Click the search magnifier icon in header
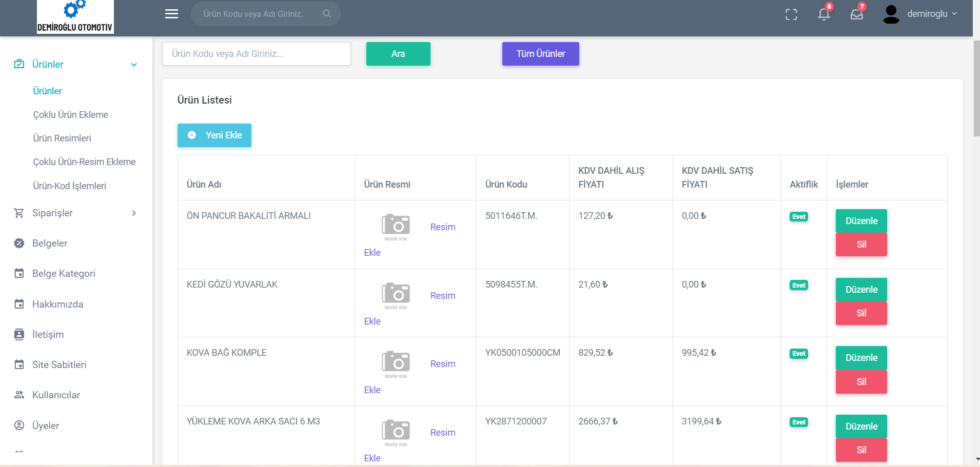 [x=327, y=14]
